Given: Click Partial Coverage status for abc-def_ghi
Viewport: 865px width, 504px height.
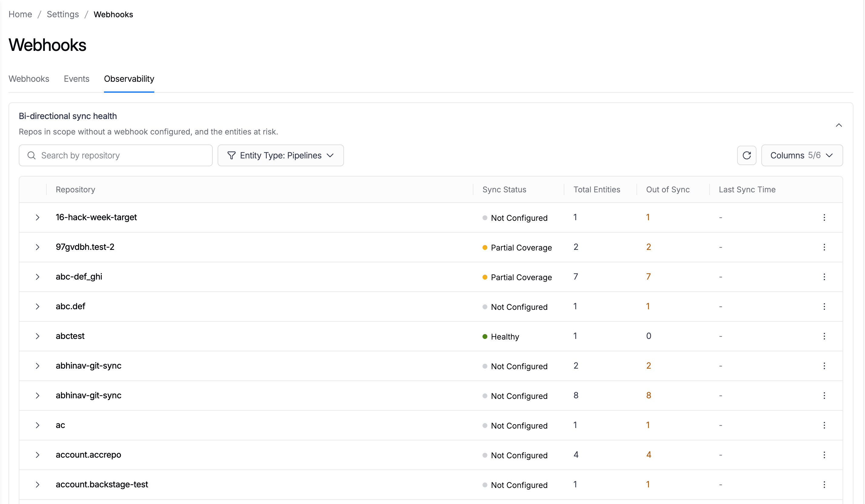Looking at the screenshot, I should [x=517, y=277].
